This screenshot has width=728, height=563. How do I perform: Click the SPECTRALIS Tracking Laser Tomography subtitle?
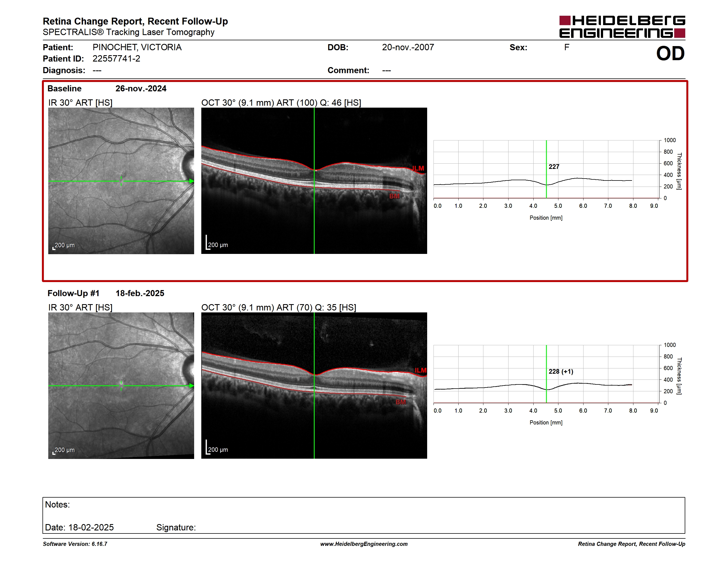click(128, 32)
